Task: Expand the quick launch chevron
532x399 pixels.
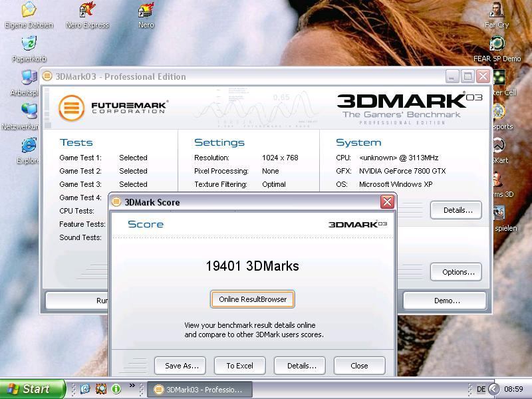Action: [x=132, y=386]
